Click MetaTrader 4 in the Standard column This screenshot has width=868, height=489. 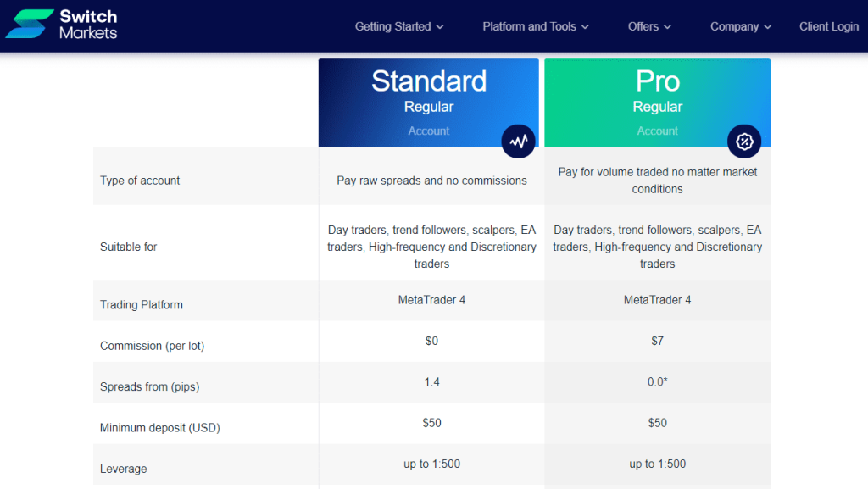click(x=431, y=300)
